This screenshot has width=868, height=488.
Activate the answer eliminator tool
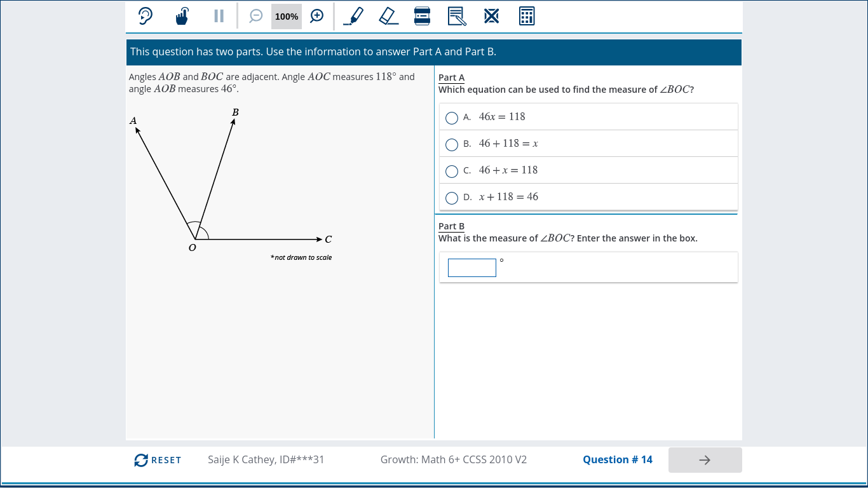[x=491, y=16]
